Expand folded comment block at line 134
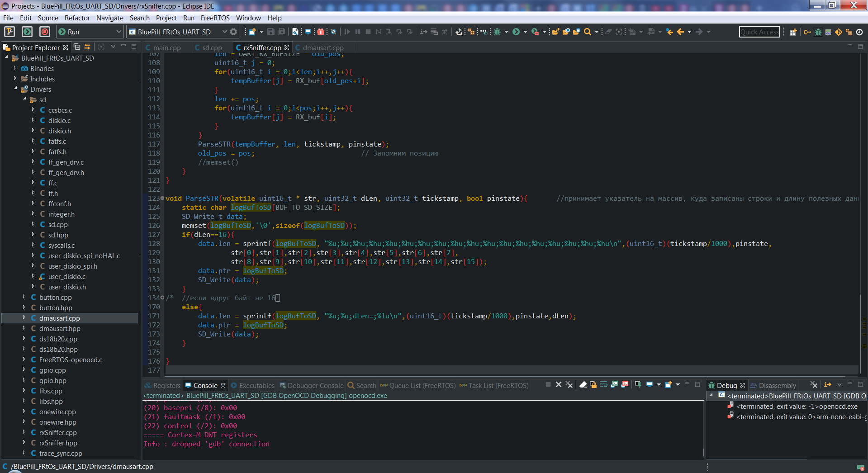 tap(162, 298)
